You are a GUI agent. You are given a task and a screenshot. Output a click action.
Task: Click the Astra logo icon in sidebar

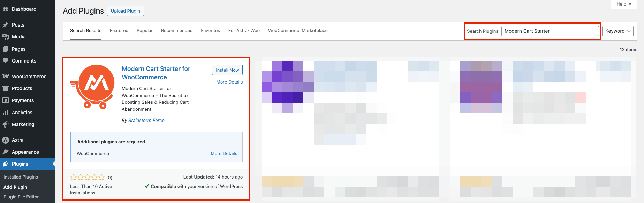pos(6,140)
